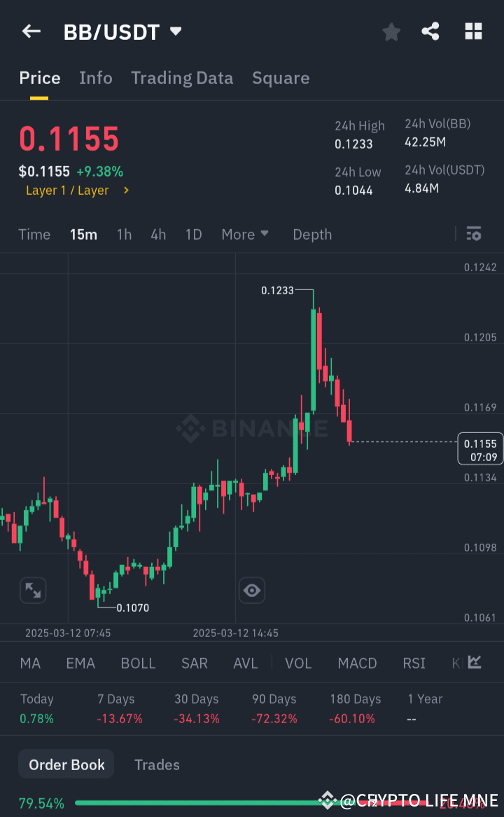Open the Trades tab
This screenshot has width=504, height=817.
[157, 764]
